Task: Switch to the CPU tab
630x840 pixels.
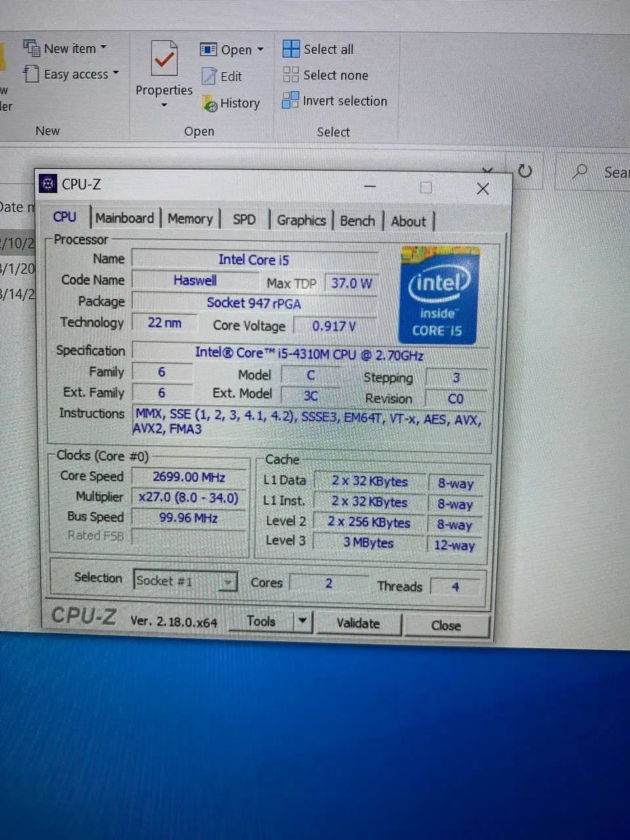Action: click(65, 217)
